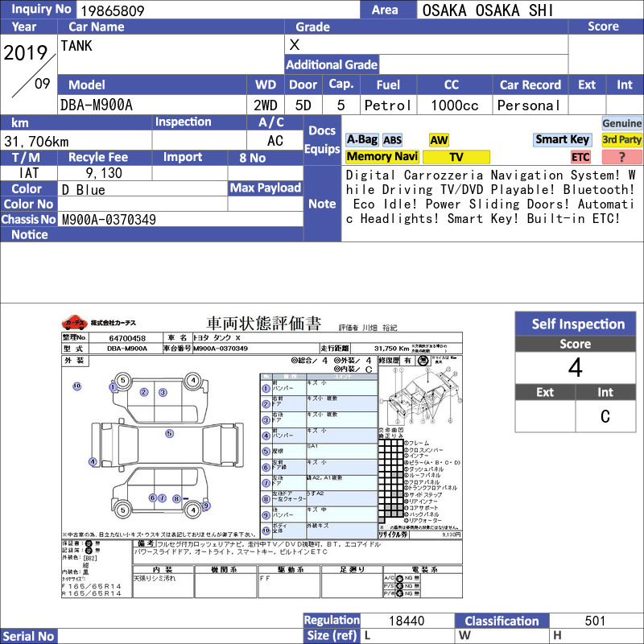644x644 pixels.
Task: Select car name TANK
Action: [x=76, y=46]
